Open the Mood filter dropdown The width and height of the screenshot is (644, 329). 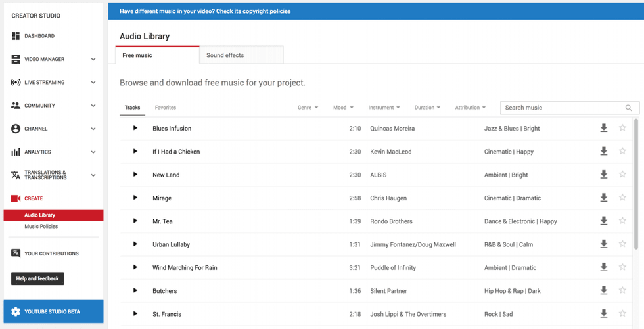point(343,108)
